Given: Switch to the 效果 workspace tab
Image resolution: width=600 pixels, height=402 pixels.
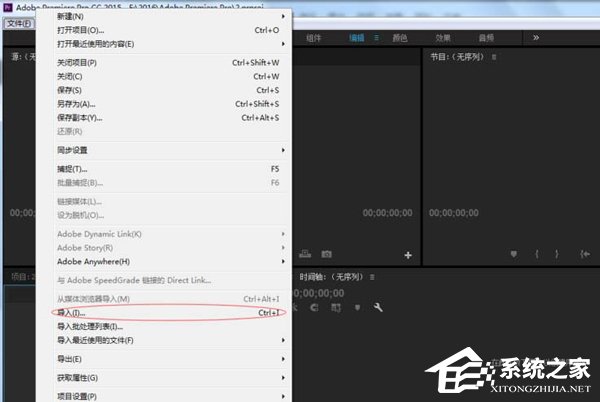Looking at the screenshot, I should [443, 38].
